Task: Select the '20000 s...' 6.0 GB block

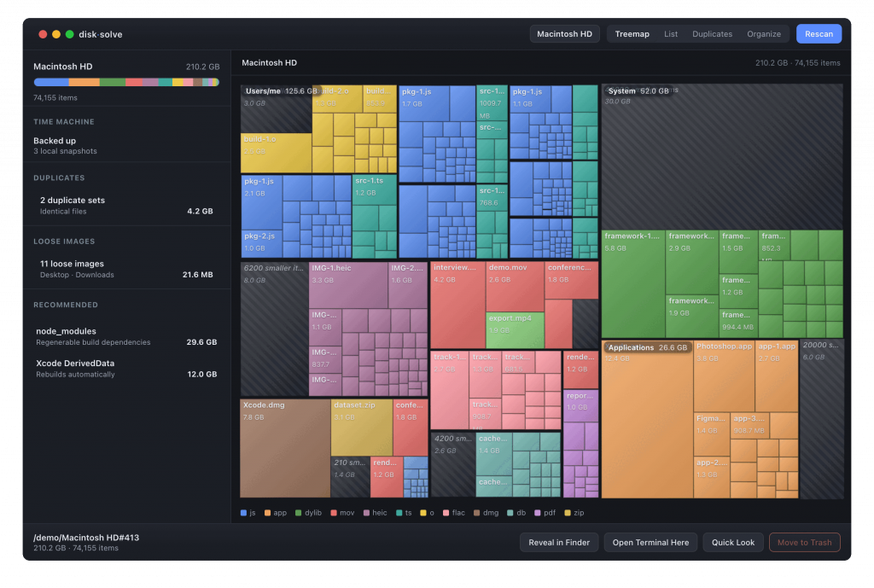Action: click(x=822, y=418)
